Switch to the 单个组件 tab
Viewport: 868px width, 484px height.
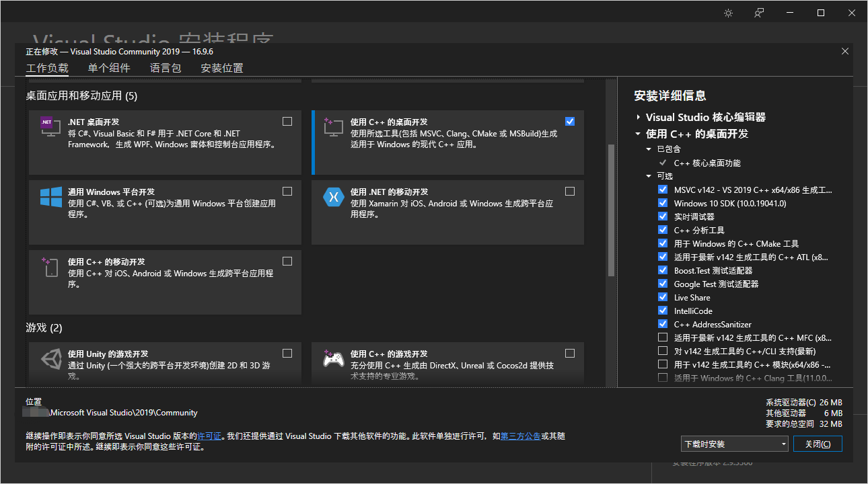point(109,68)
